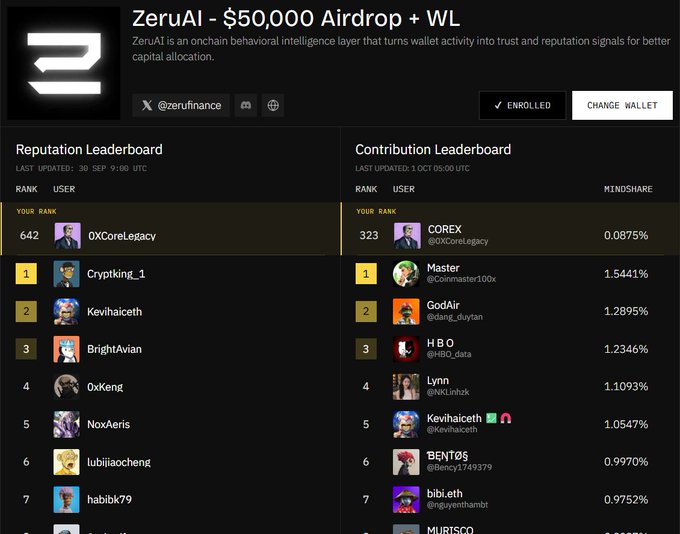Click the green badge beside Kevihaiceth
Viewport: 680px width, 534px height.
pyautogui.click(x=491, y=418)
